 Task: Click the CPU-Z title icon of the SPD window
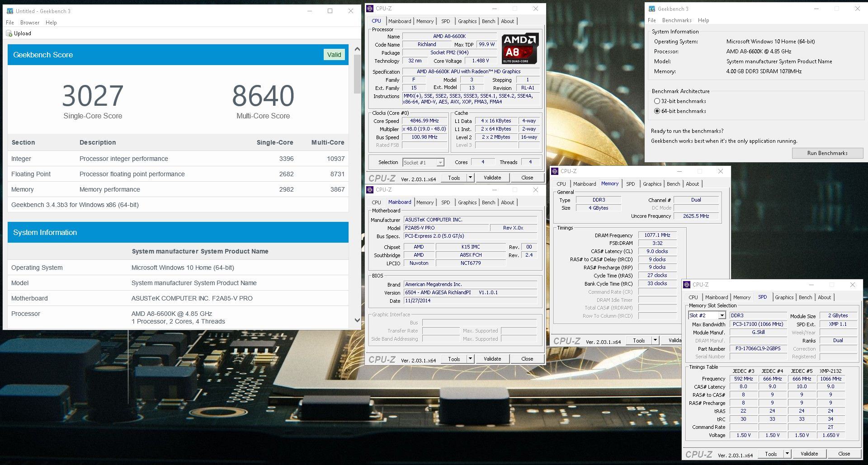point(687,284)
